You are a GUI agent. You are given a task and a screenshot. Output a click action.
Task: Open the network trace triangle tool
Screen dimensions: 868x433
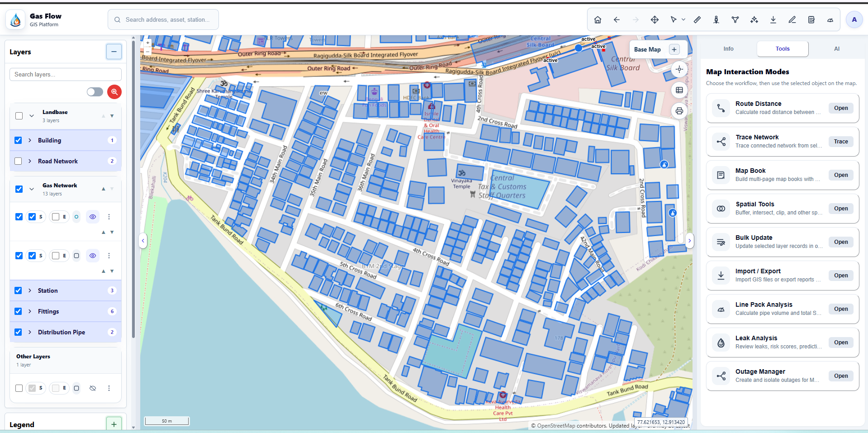pos(735,20)
